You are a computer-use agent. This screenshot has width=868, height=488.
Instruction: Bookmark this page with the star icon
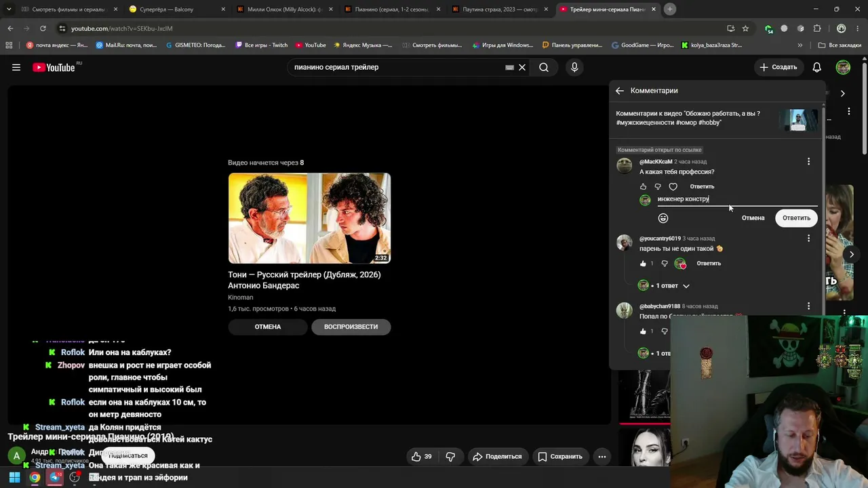point(745,28)
